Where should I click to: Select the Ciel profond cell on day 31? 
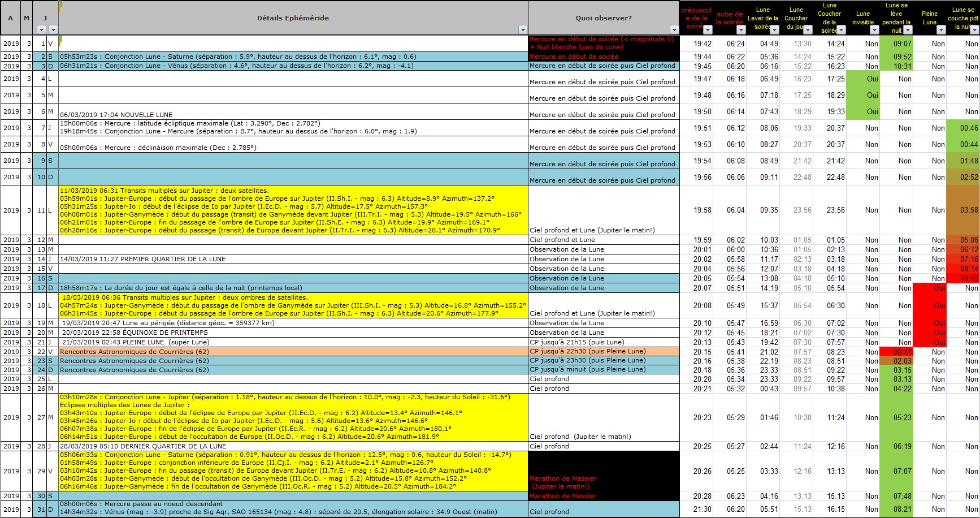604,508
